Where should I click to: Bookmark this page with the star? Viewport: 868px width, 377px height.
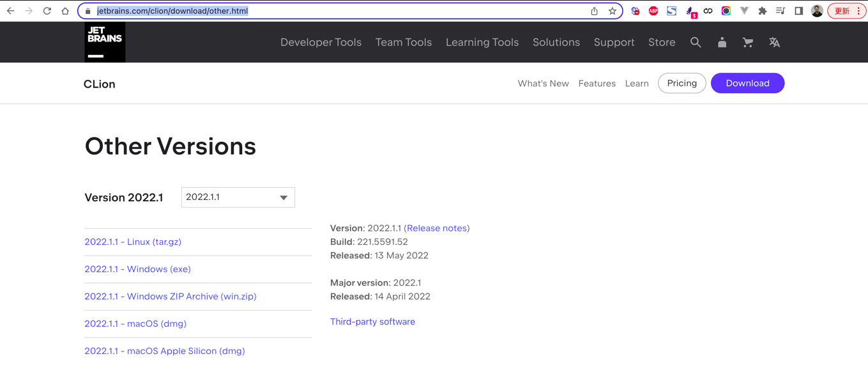[613, 11]
